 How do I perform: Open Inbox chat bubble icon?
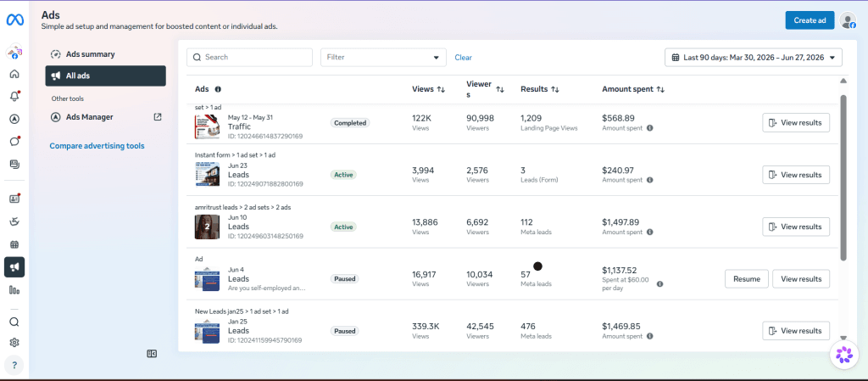[14, 141]
